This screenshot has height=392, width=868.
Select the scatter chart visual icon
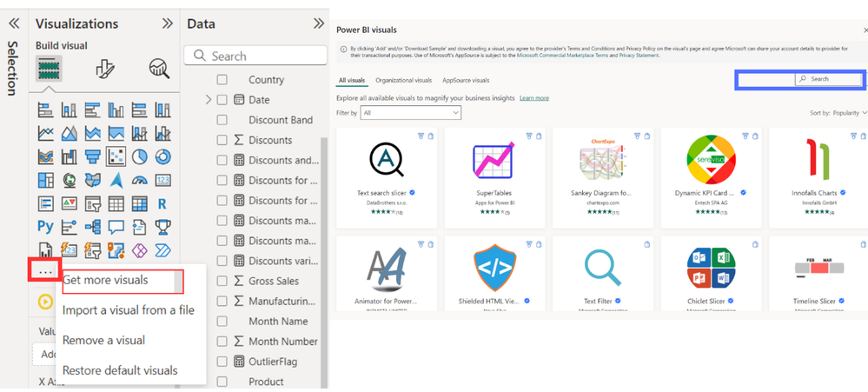(x=116, y=156)
